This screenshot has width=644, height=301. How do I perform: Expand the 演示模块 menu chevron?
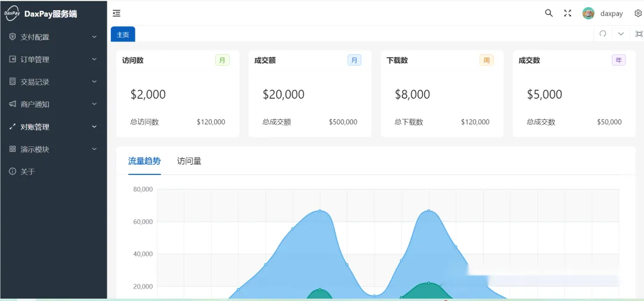click(94, 149)
